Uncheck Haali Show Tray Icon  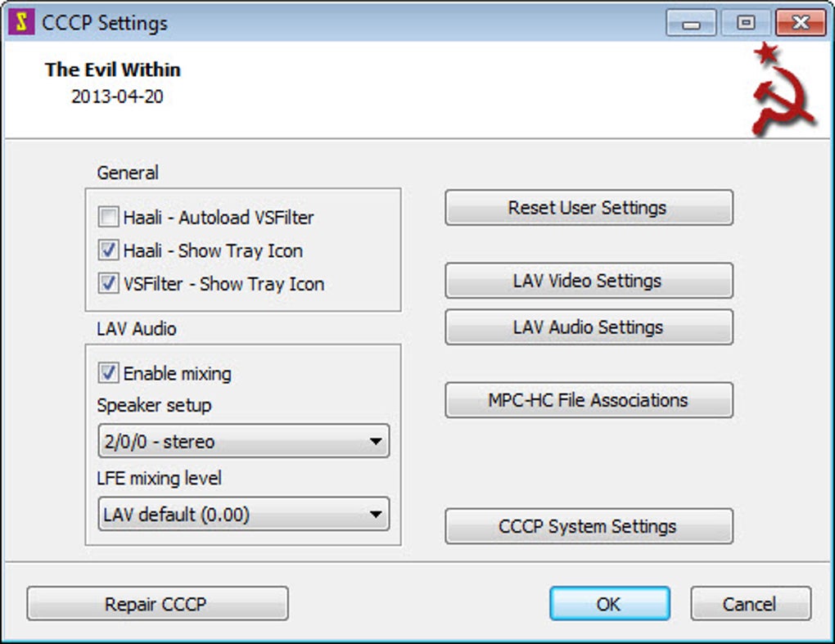point(108,250)
